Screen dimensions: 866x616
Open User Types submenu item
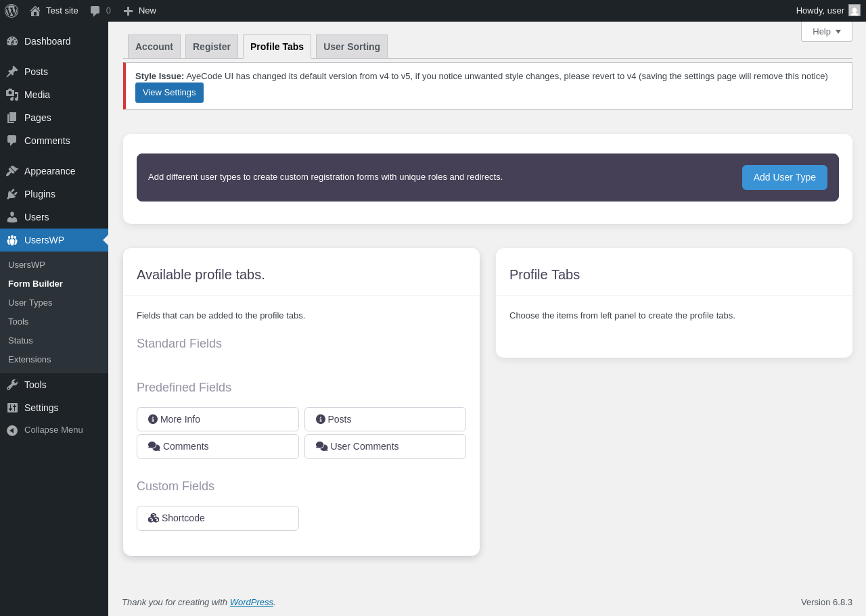(x=30, y=303)
